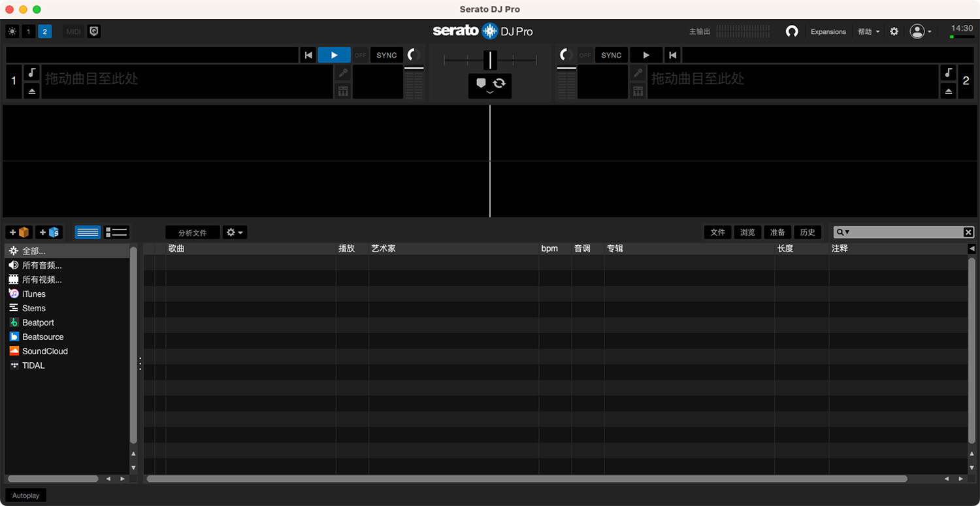Select display layout 1 button

[29, 31]
